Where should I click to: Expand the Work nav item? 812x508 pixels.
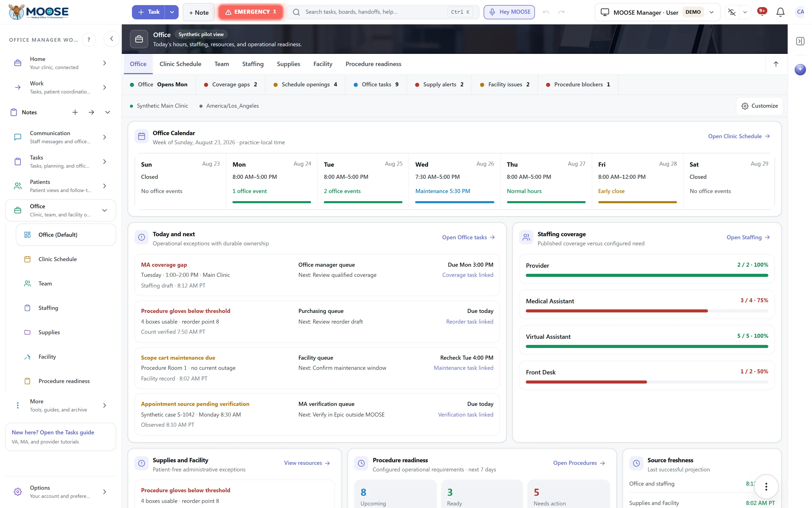point(104,87)
